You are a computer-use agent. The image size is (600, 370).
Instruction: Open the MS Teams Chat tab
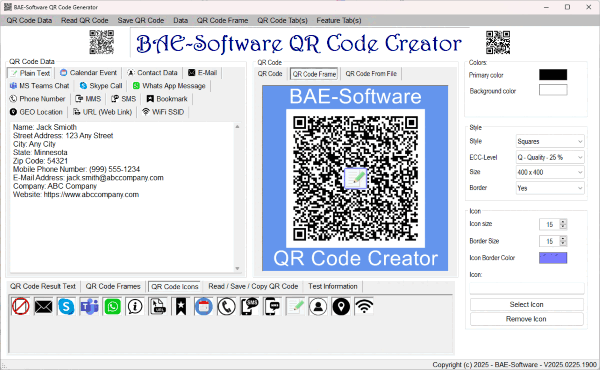[x=39, y=86]
